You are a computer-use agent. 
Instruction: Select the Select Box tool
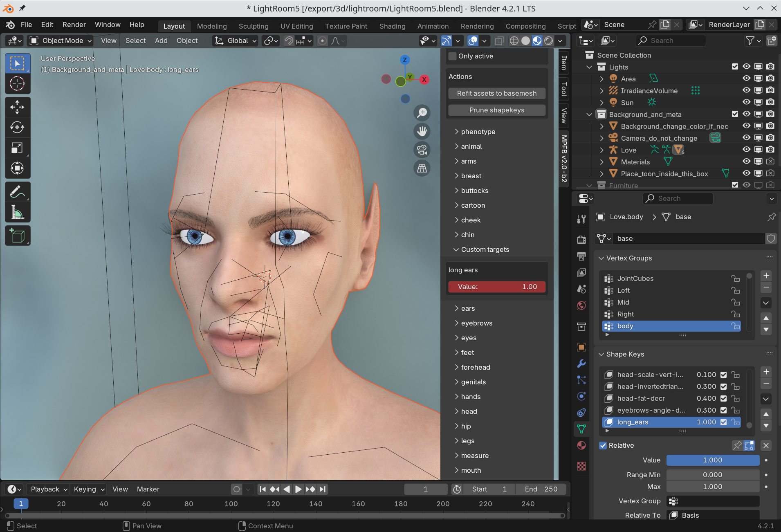(17, 64)
